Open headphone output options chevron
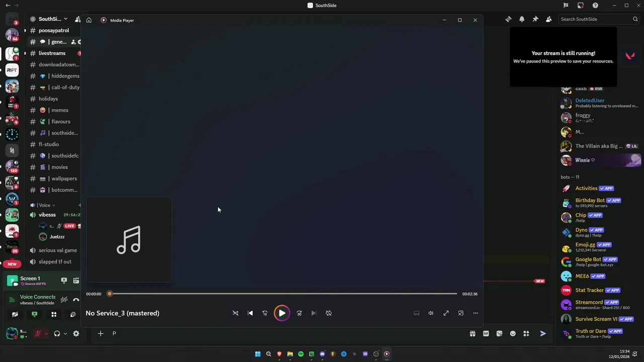644x362 pixels. (65, 333)
